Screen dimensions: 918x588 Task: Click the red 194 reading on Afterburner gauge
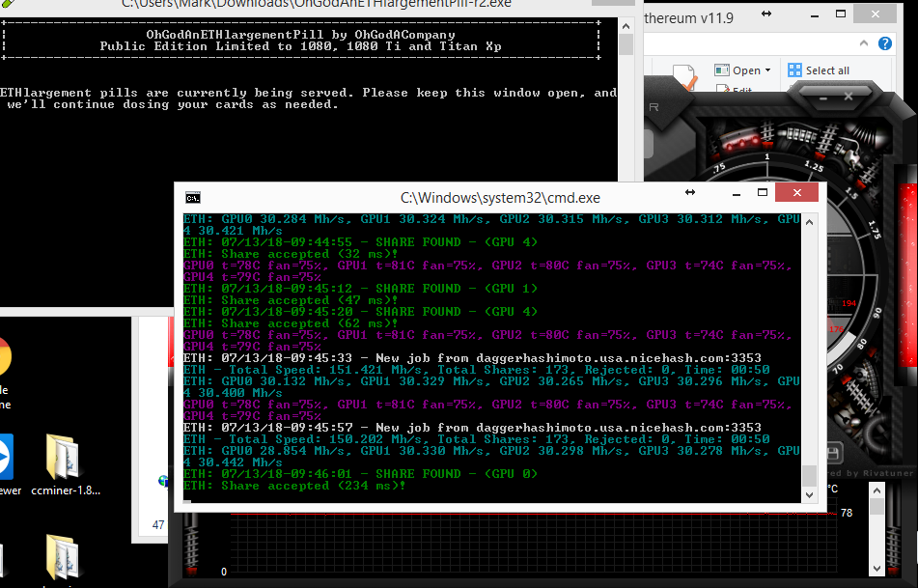click(848, 303)
